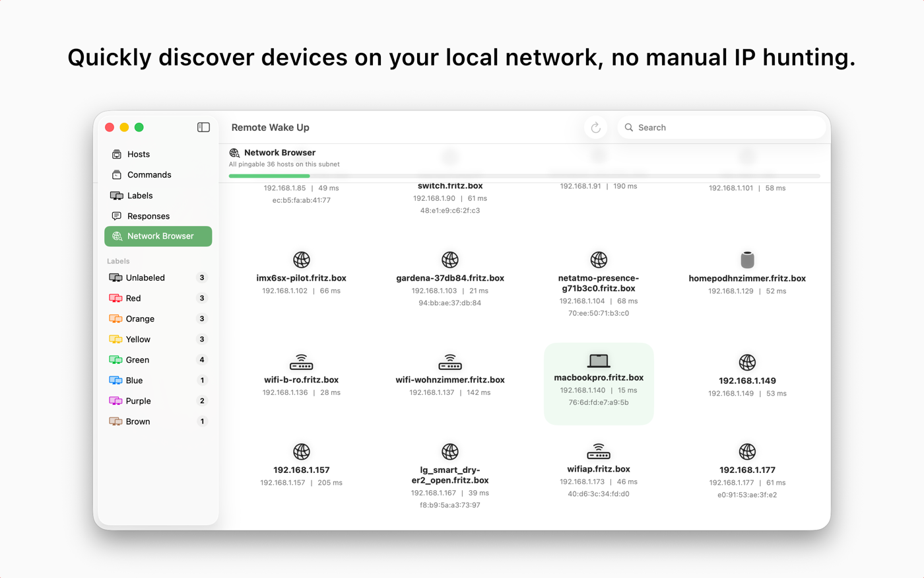Click the 192.168.1.91 | 190 ms text
The image size is (924, 578).
(x=599, y=186)
